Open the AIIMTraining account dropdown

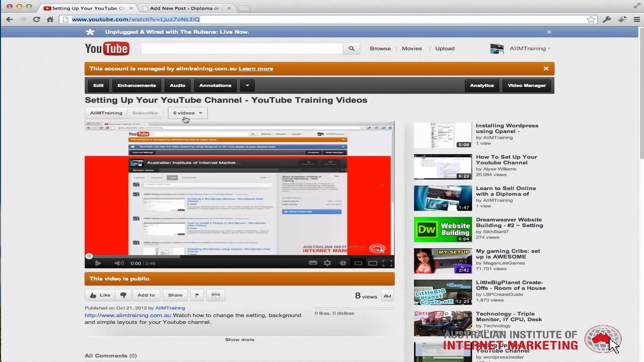click(x=530, y=48)
